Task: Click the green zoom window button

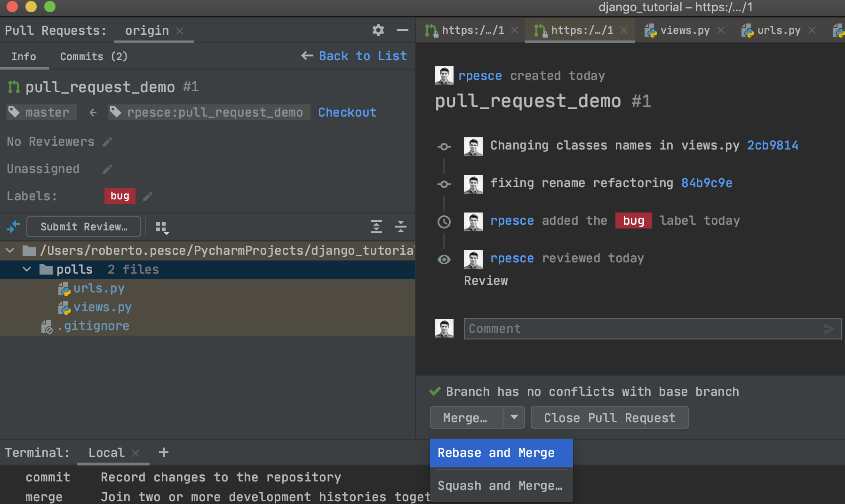Action: 50,7
